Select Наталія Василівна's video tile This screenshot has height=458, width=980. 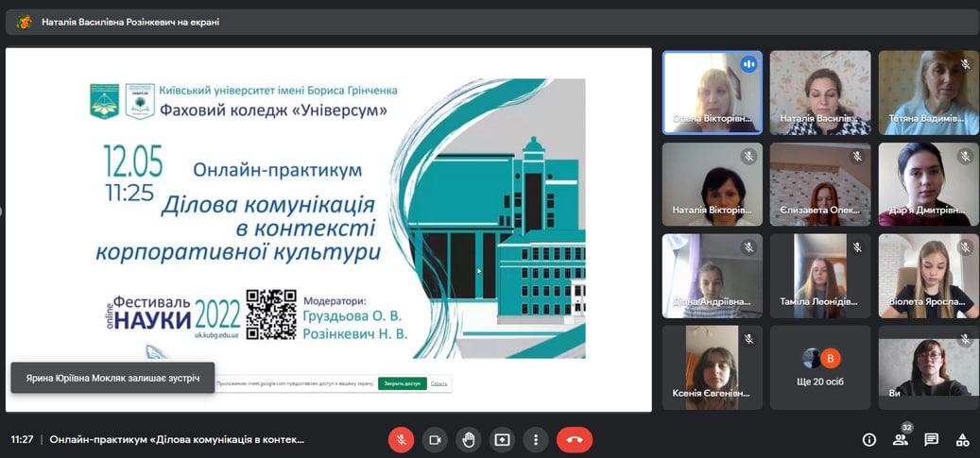[820, 93]
